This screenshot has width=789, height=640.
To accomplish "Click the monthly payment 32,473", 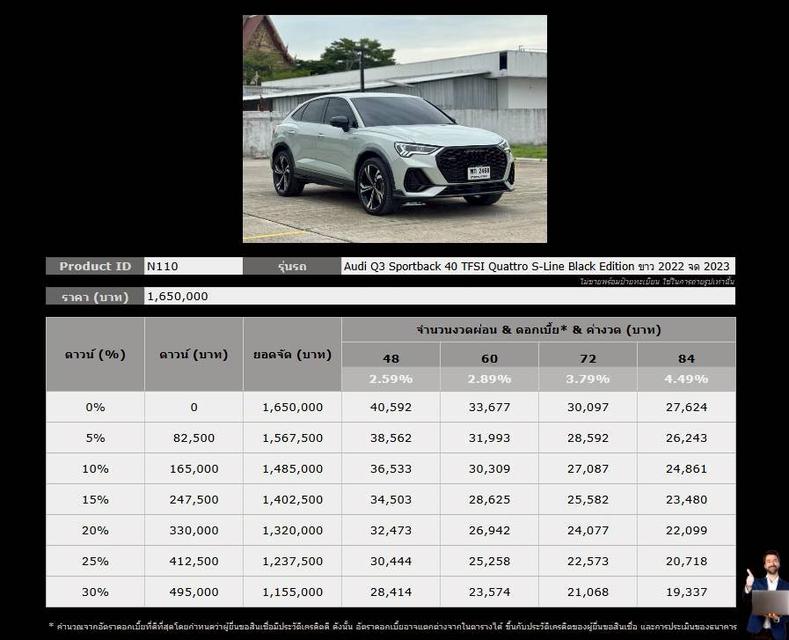I will (x=391, y=530).
